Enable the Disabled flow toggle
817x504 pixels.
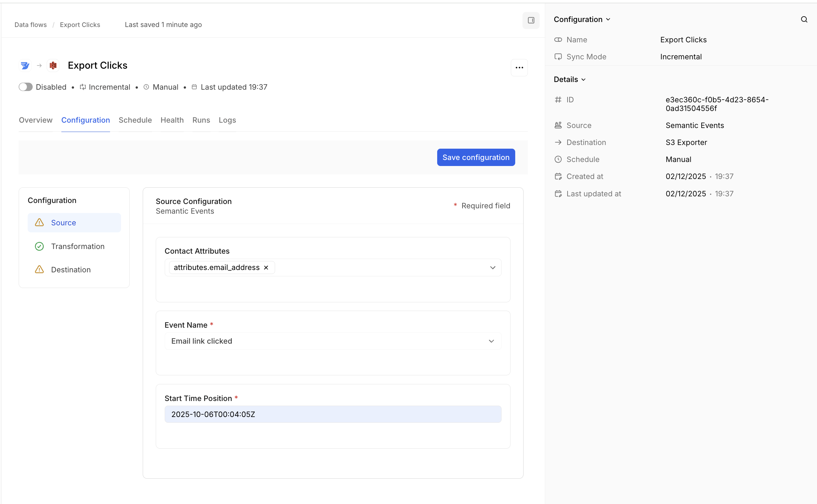click(x=26, y=87)
